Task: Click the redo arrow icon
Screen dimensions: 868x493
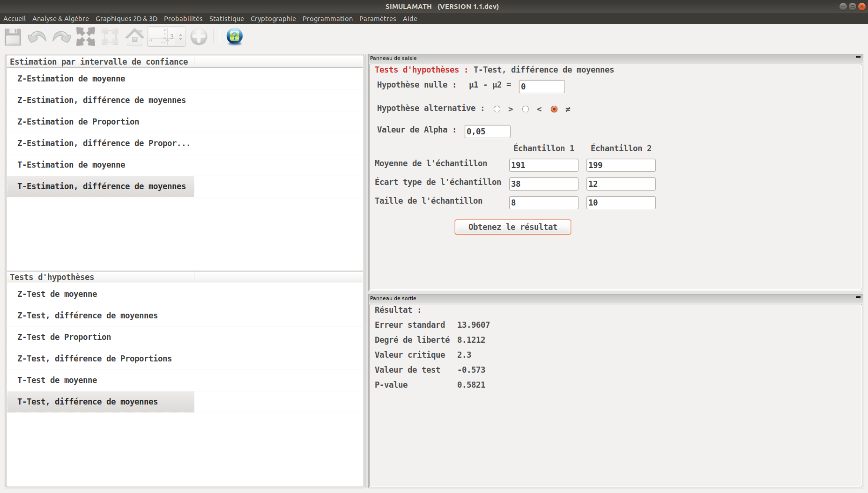Action: click(61, 37)
